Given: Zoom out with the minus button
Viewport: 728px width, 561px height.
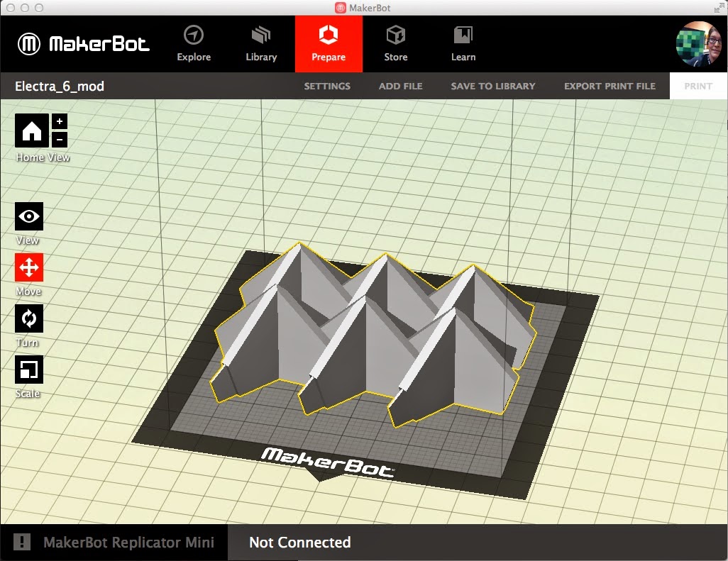Looking at the screenshot, I should (60, 140).
